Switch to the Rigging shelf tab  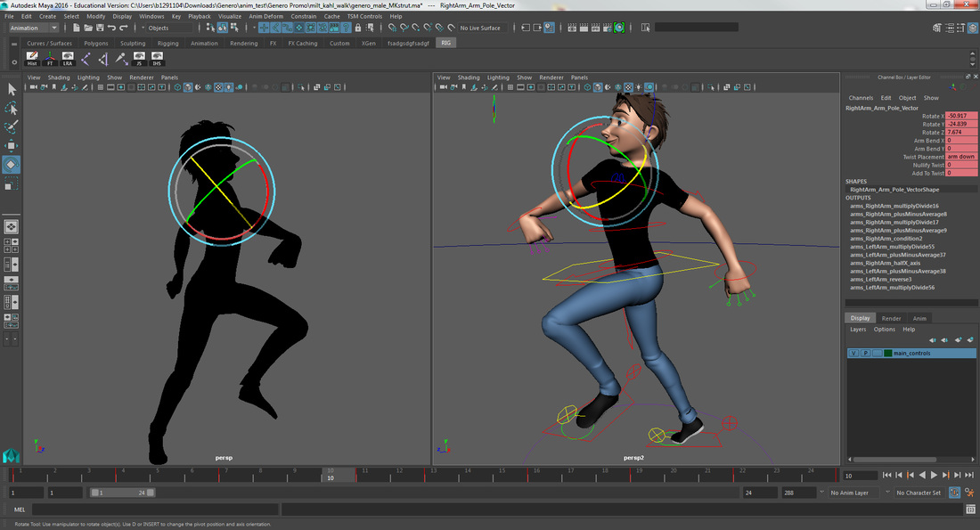167,43
